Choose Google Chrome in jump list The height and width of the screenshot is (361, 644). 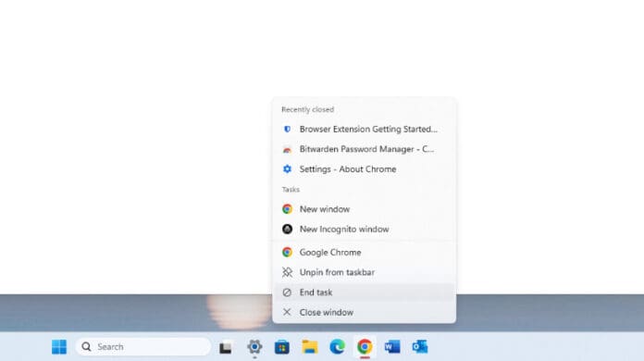364,252
